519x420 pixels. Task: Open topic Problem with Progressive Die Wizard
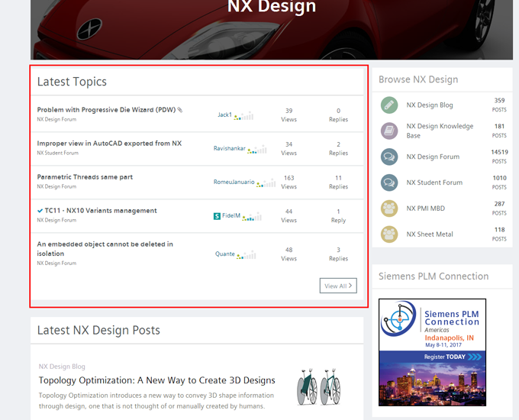tap(106, 110)
